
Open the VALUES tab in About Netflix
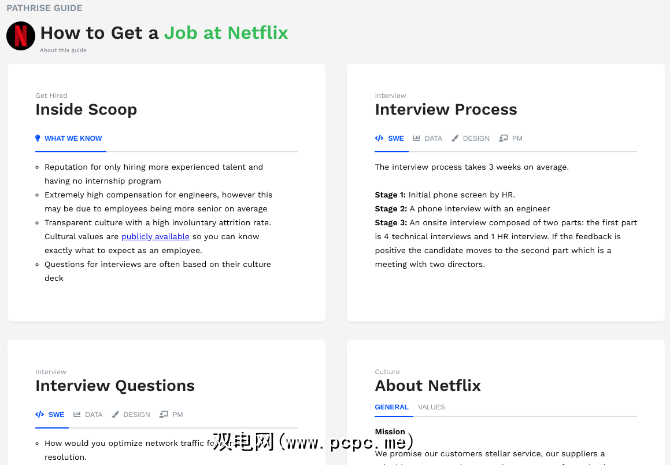tap(431, 407)
